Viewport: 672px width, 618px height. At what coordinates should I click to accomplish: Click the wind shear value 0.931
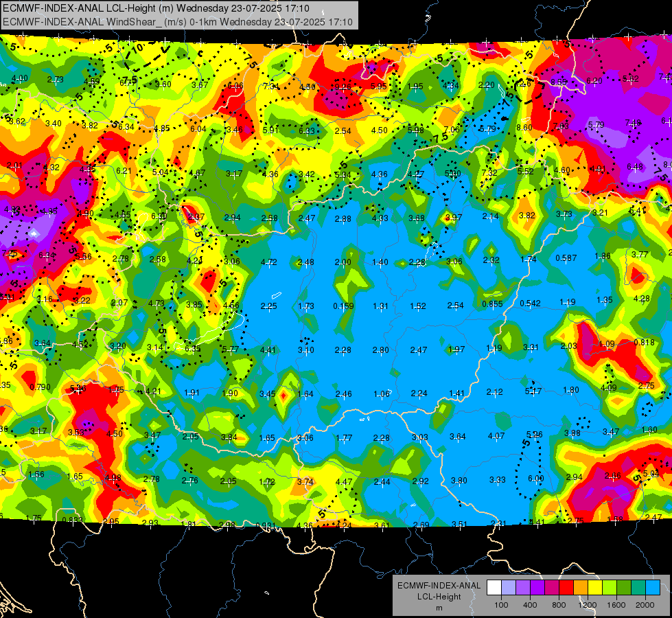266,526
